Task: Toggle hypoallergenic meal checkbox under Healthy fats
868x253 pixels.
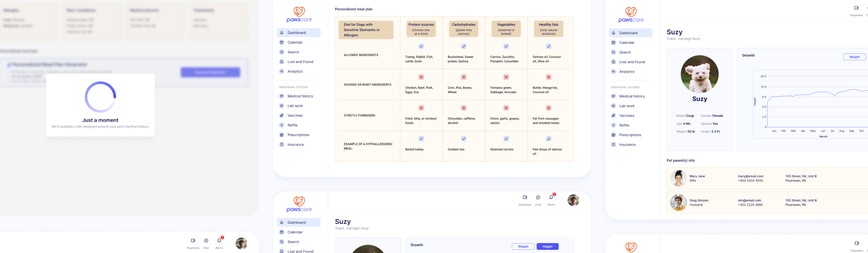Action: 548,139
